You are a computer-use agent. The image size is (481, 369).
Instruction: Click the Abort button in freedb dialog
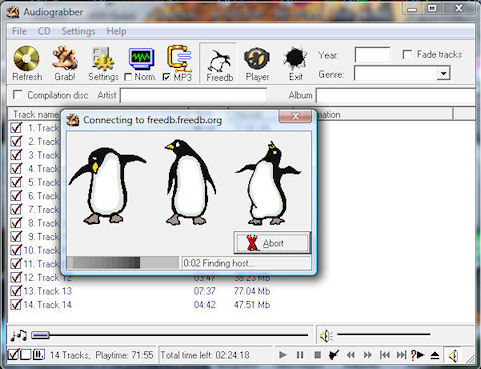point(272,243)
